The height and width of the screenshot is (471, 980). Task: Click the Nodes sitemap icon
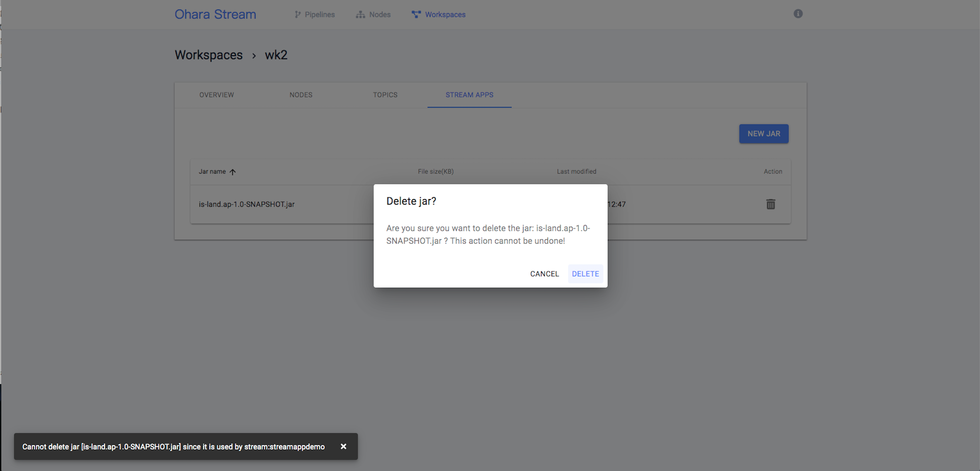[x=360, y=15]
